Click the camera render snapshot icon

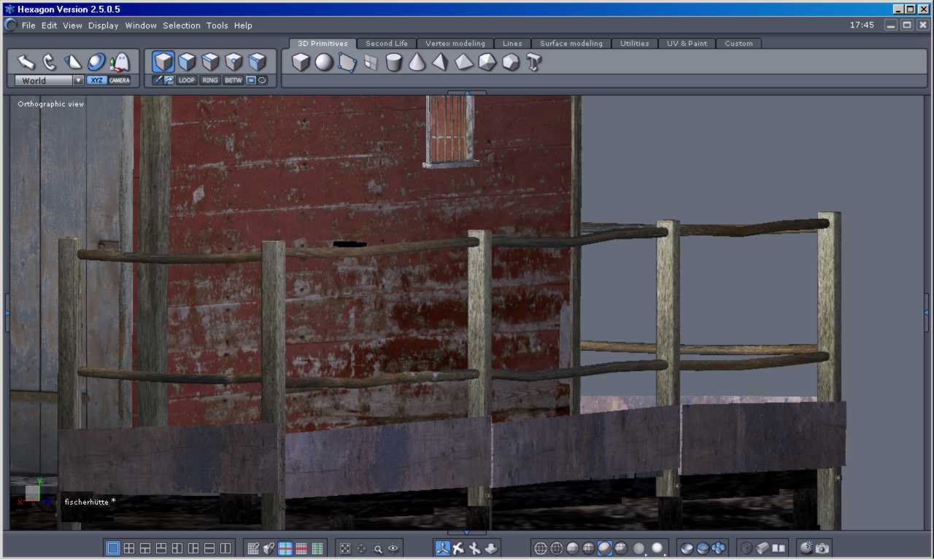(822, 548)
